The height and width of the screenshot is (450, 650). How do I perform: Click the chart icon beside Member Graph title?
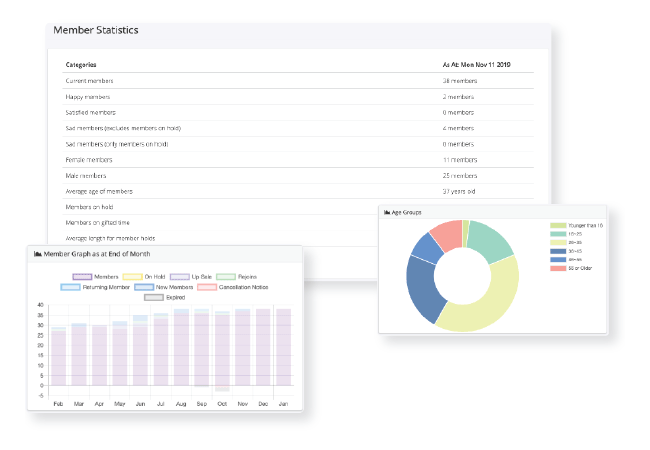pyautogui.click(x=37, y=254)
